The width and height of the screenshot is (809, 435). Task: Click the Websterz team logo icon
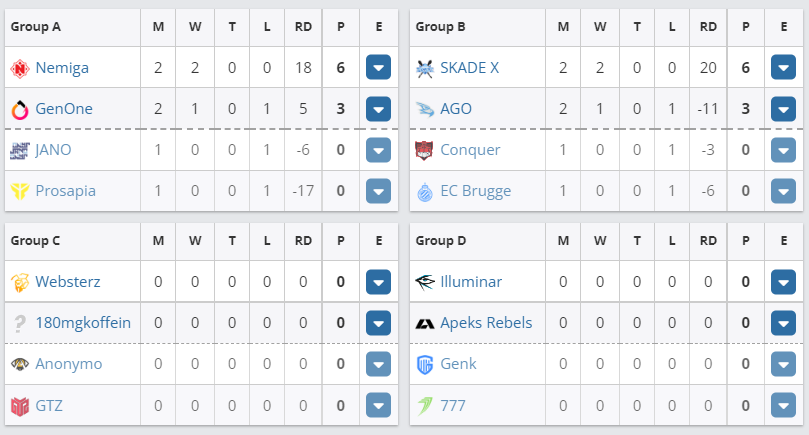[x=20, y=282]
